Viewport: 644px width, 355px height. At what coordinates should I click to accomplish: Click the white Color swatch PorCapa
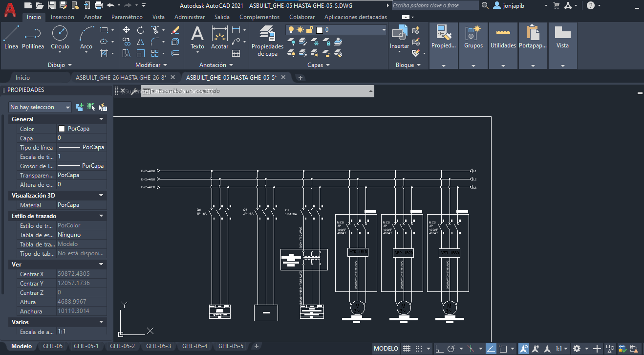click(x=62, y=129)
